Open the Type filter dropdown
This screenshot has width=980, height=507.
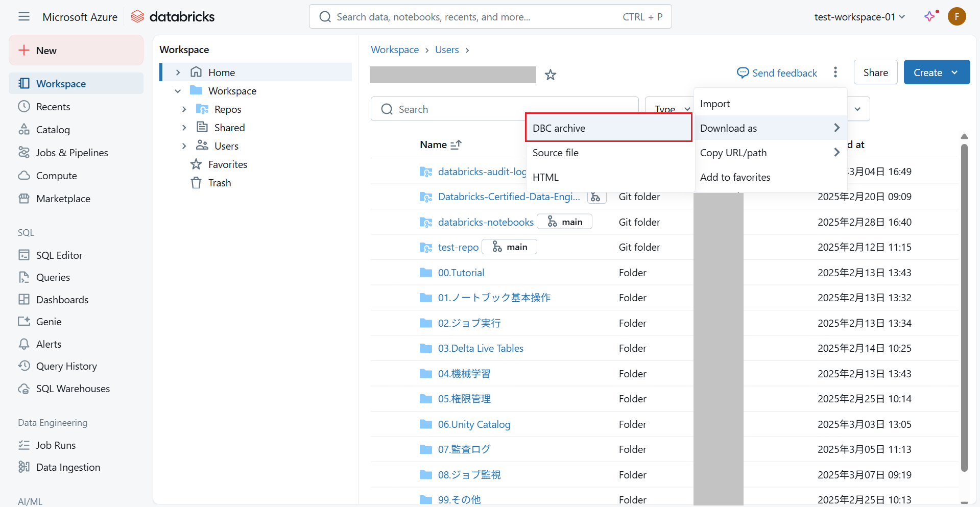670,109
